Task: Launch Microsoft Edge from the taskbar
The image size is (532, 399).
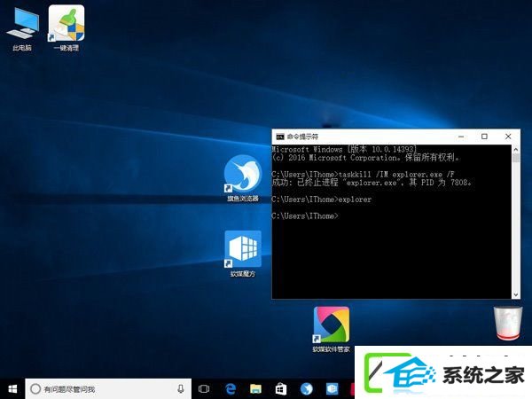Action: click(231, 389)
